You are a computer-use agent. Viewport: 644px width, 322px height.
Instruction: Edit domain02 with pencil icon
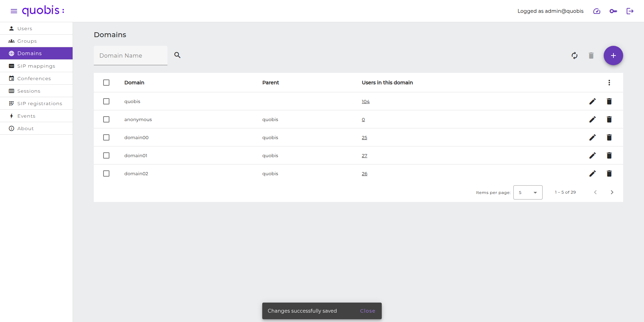[x=593, y=173]
